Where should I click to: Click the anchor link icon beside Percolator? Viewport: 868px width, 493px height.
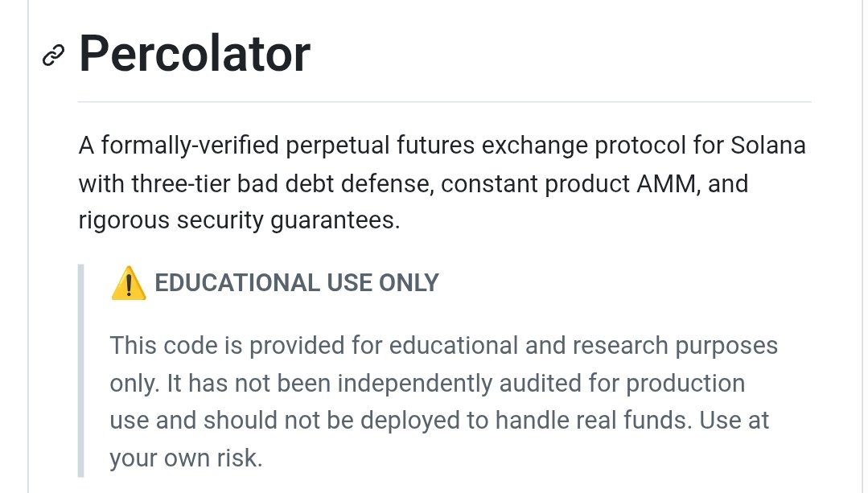(53, 55)
